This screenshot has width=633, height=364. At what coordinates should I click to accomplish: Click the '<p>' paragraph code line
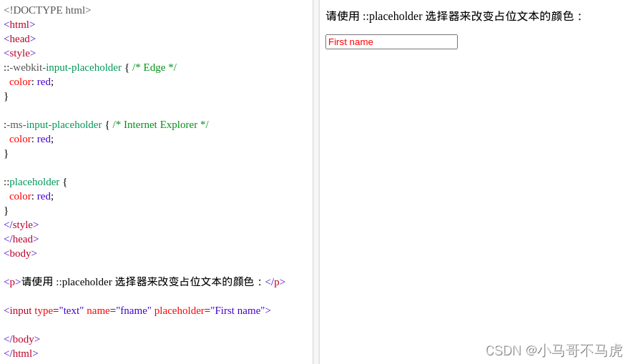(144, 282)
